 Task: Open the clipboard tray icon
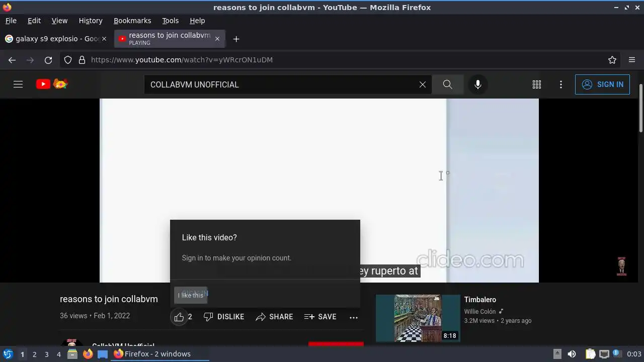coord(590,354)
